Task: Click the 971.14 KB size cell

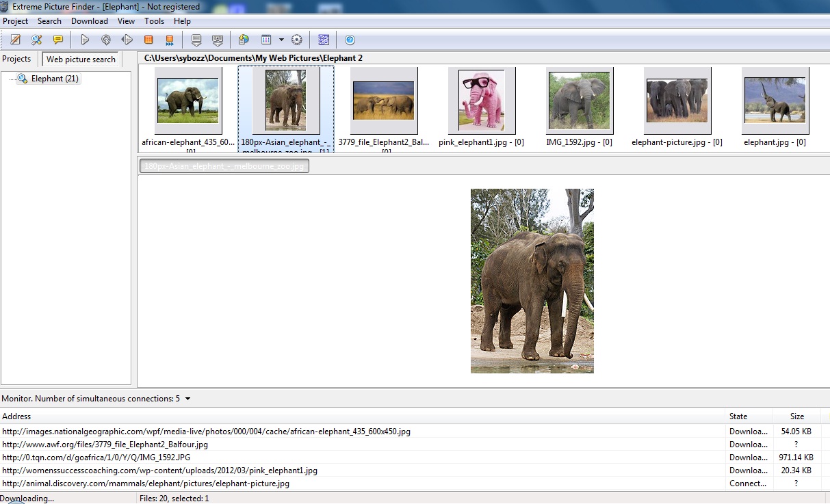Action: pyautogui.click(x=796, y=457)
